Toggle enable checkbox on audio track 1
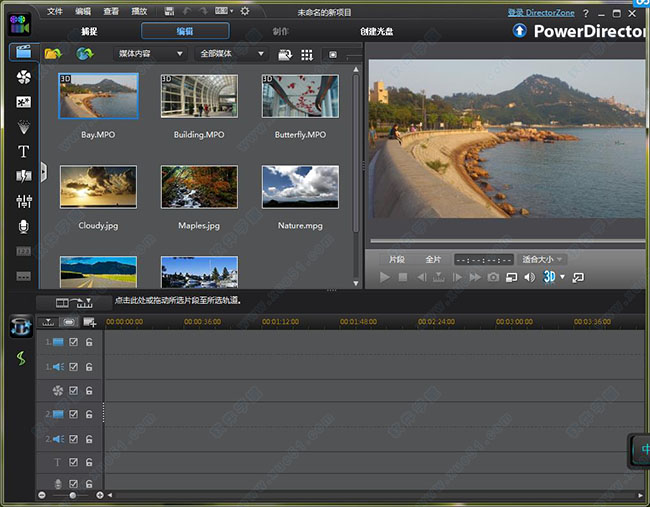This screenshot has height=507, width=650. (x=73, y=367)
